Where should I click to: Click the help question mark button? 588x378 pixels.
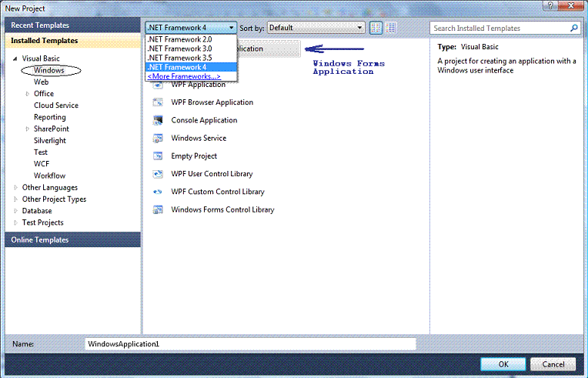pos(550,5)
